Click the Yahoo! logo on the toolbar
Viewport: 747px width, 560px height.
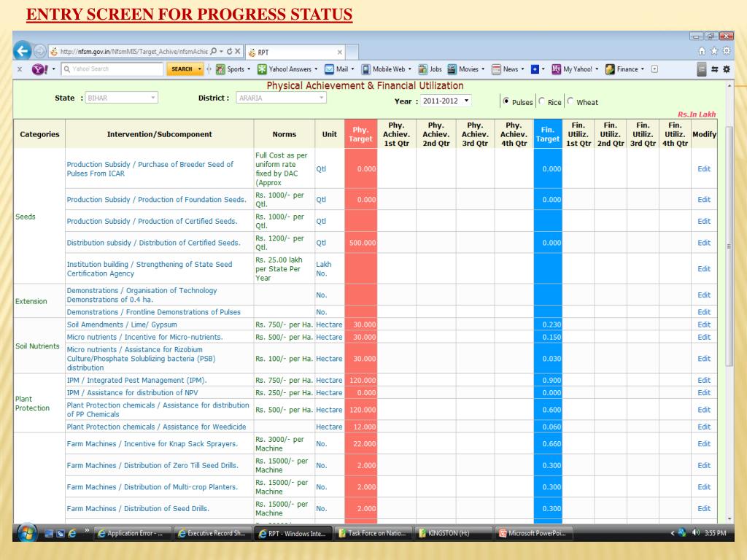click(x=40, y=69)
